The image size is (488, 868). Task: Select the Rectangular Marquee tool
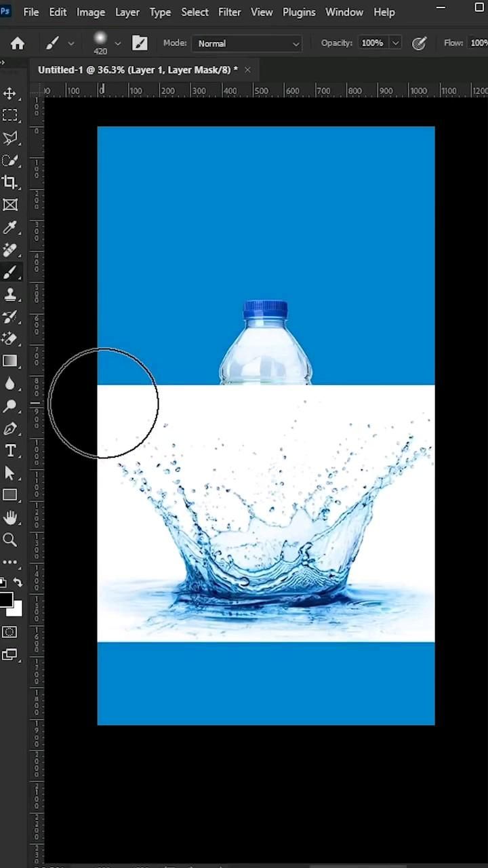point(10,115)
